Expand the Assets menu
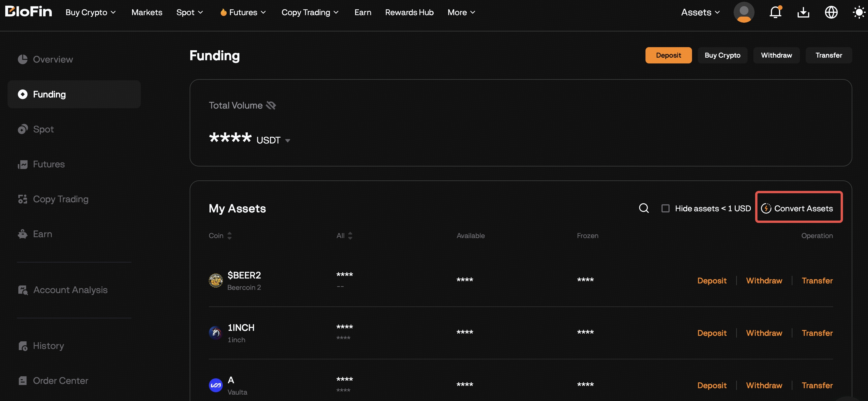Viewport: 868px width, 401px height. pyautogui.click(x=700, y=13)
